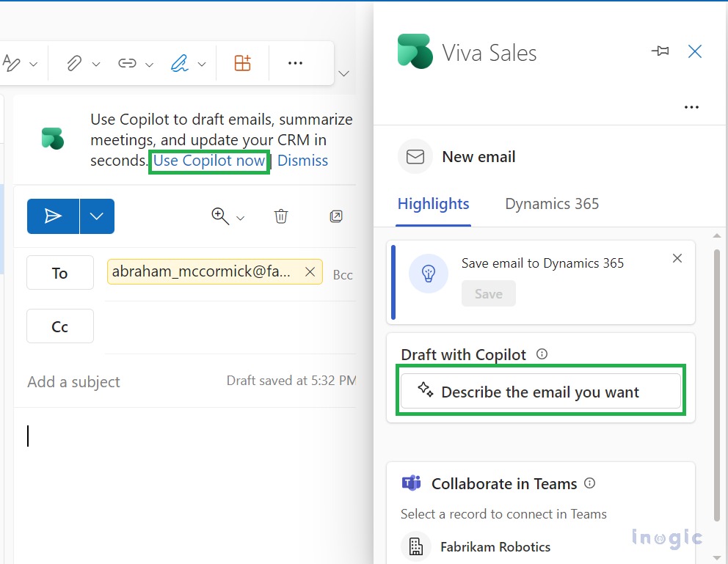The width and height of the screenshot is (728, 564).
Task: Open the Send options dropdown chevron
Action: pyautogui.click(x=96, y=216)
